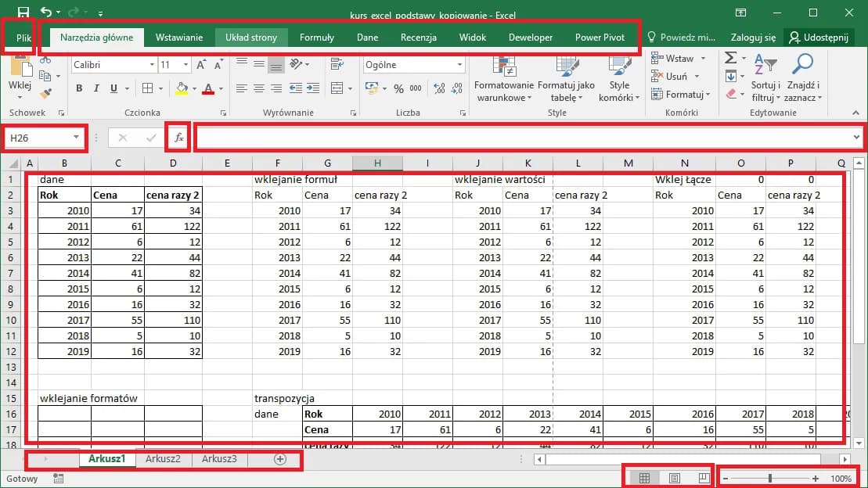
Task: Open the Plik menu
Action: [22, 37]
